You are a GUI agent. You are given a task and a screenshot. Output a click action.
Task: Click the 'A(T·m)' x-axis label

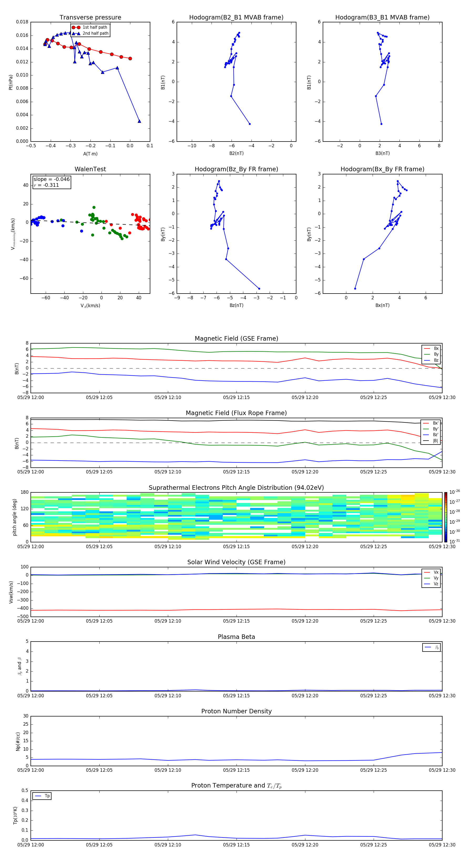[90, 154]
